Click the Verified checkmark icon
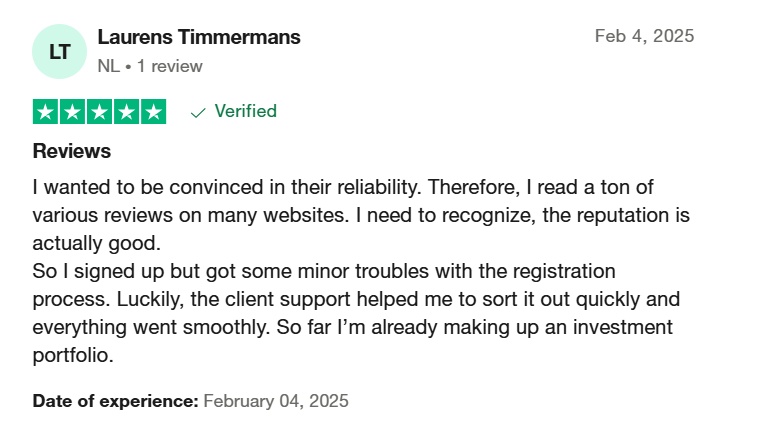Viewport: 760px width, 429px height. pos(198,113)
